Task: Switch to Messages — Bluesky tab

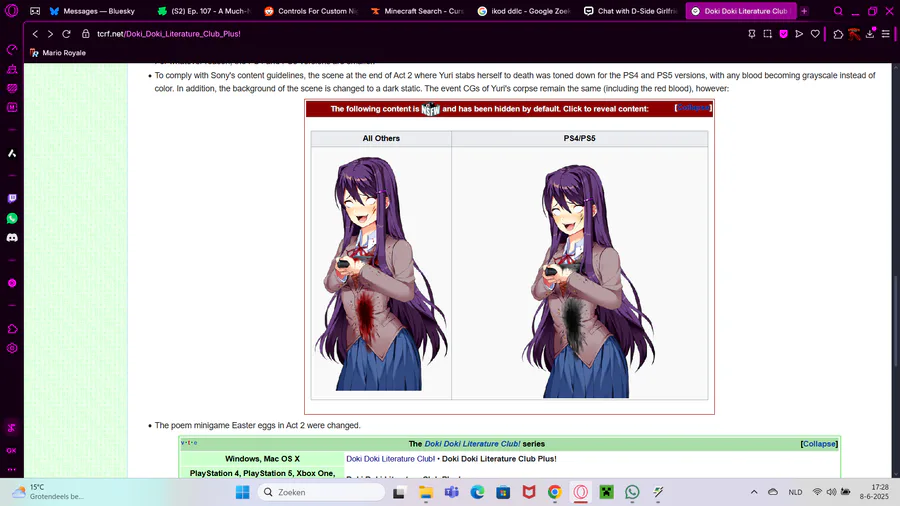Action: pyautogui.click(x=93, y=11)
